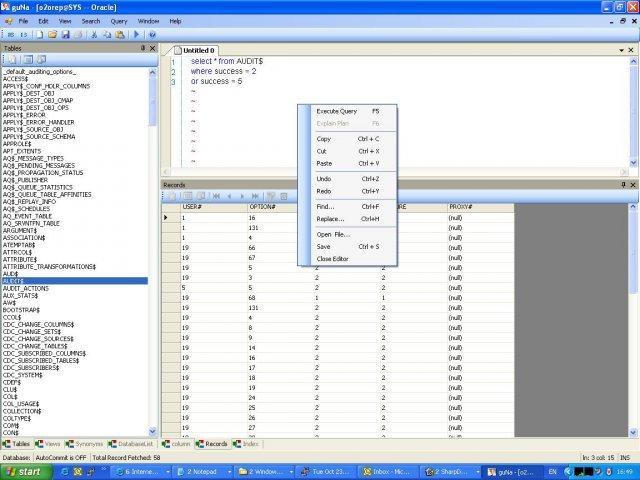Open the File menu
The image size is (640, 480).
pyautogui.click(x=24, y=21)
